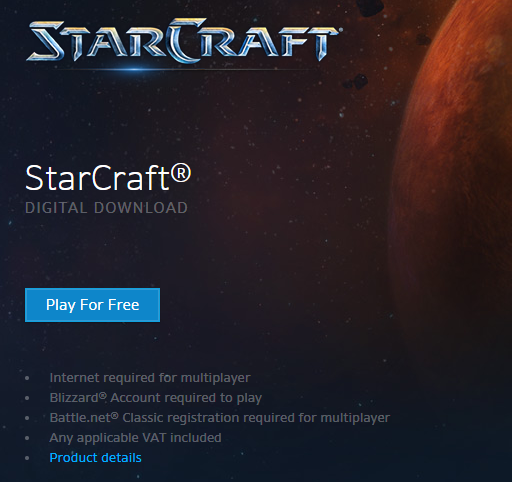Click the Play For Free button
This screenshot has height=482, width=512.
pos(92,305)
